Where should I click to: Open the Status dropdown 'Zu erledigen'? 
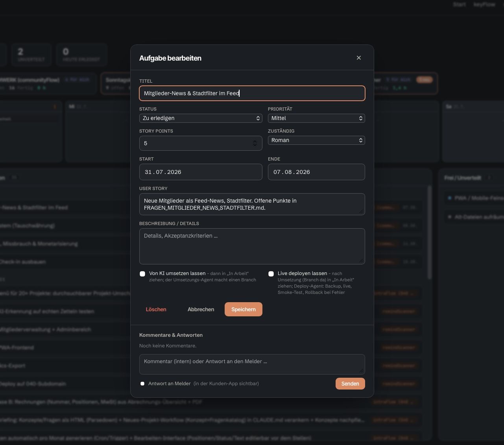click(x=201, y=118)
